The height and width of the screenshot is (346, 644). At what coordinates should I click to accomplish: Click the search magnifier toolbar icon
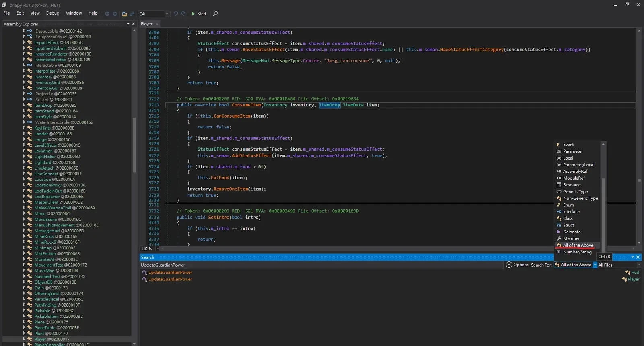215,14
